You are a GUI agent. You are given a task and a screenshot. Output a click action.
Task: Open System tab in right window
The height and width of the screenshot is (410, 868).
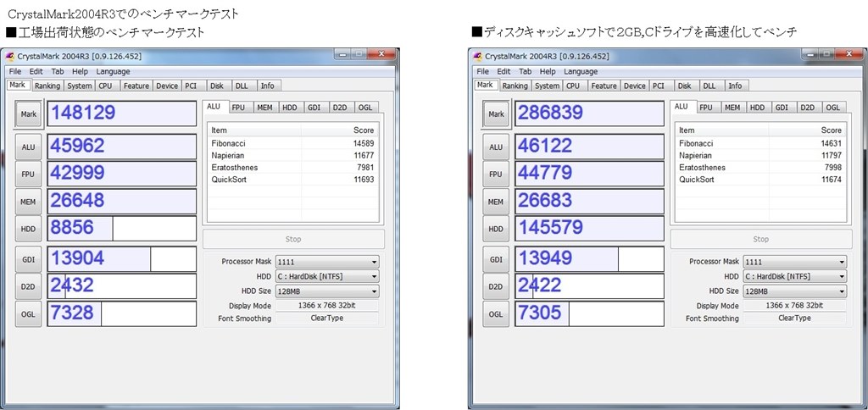(x=548, y=86)
